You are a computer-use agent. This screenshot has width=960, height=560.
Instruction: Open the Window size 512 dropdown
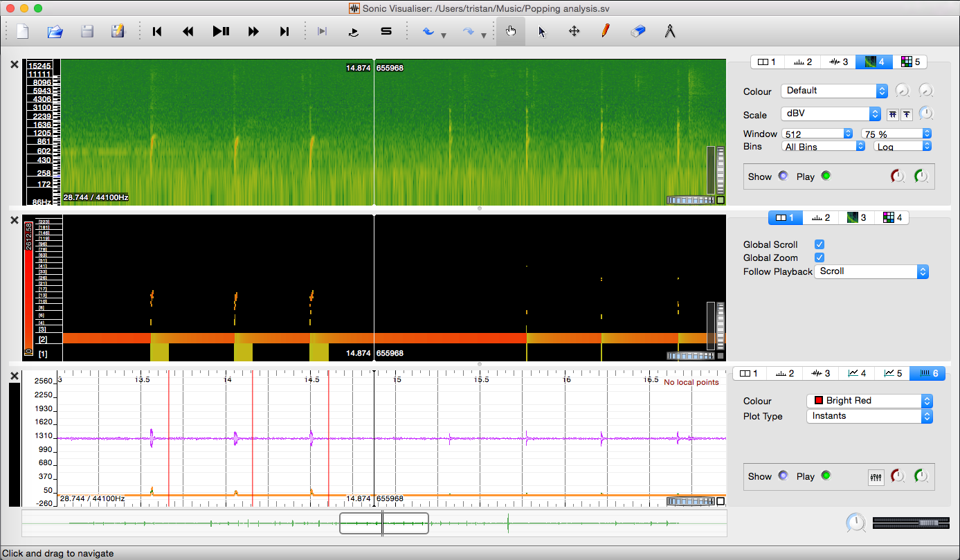(x=817, y=134)
